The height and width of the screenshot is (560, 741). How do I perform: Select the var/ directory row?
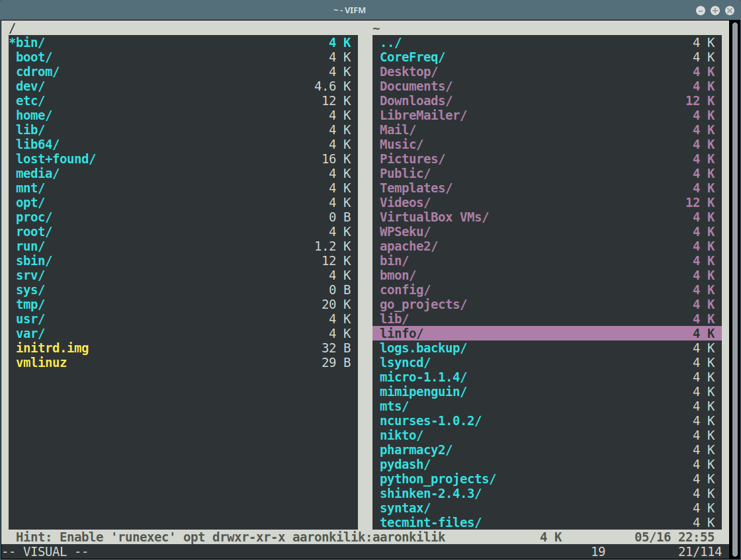coord(183,334)
